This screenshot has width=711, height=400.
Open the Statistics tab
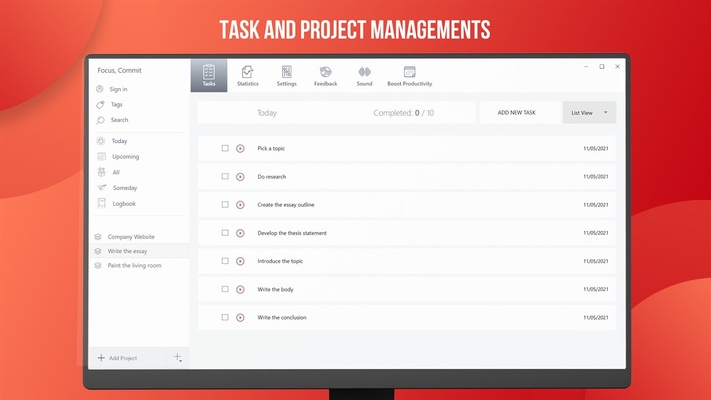[x=248, y=75]
